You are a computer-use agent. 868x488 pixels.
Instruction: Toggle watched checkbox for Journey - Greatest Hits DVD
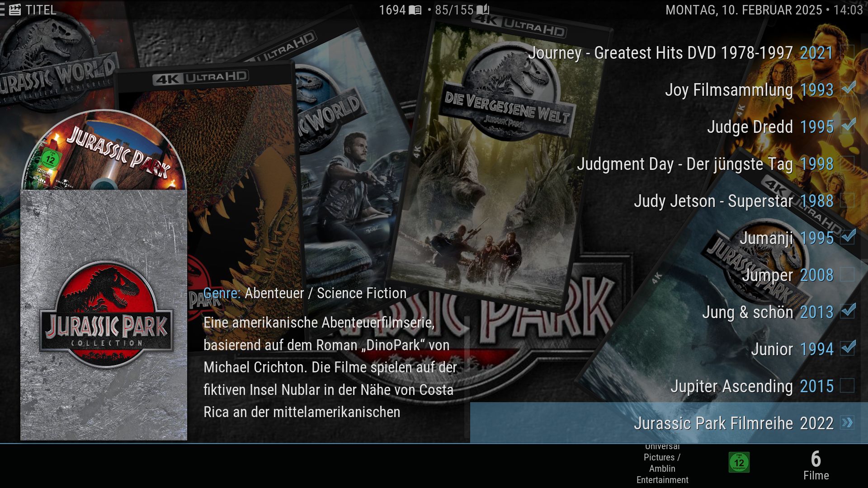tap(847, 52)
